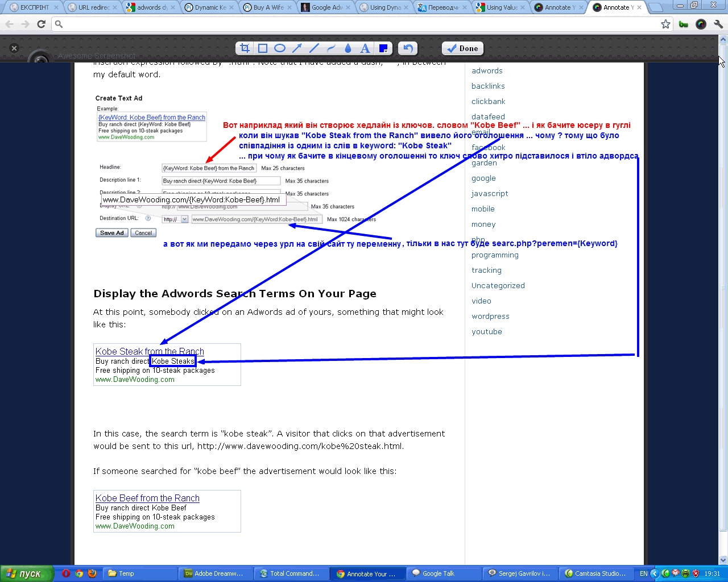This screenshot has height=582, width=728.
Task: Select the Ellipse drawing tool
Action: pos(279,48)
